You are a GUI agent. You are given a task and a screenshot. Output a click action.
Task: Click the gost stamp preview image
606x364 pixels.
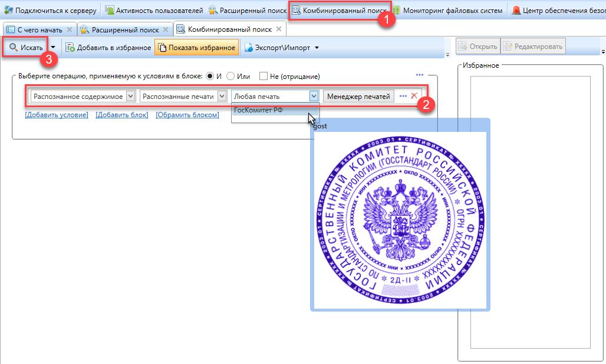(x=400, y=220)
